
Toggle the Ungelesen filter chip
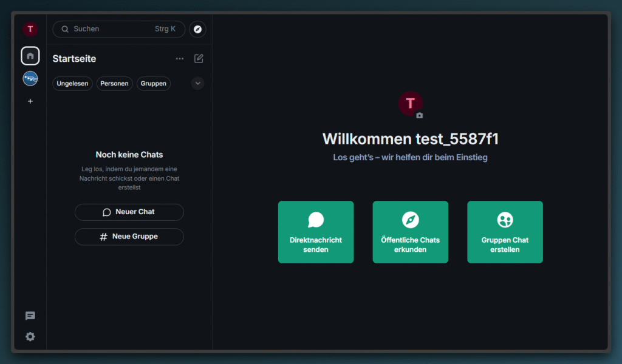point(72,84)
